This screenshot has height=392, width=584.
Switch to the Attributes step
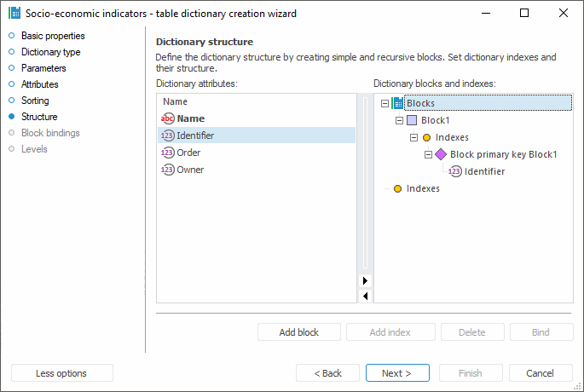coord(39,84)
